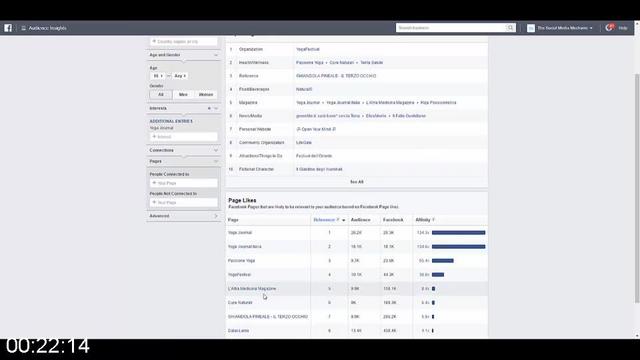The height and width of the screenshot is (360, 640).
Task: Click the Fictional Character category label
Action: 256,169
